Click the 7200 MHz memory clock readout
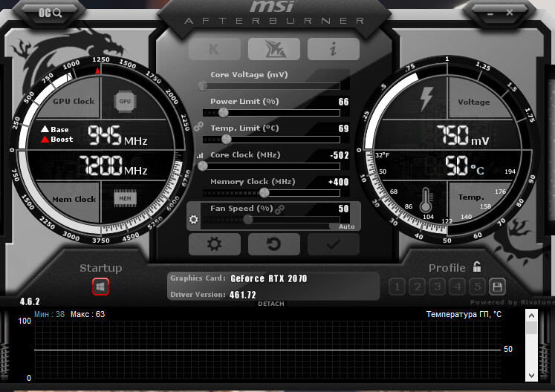This screenshot has height=392, width=555. pyautogui.click(x=113, y=166)
